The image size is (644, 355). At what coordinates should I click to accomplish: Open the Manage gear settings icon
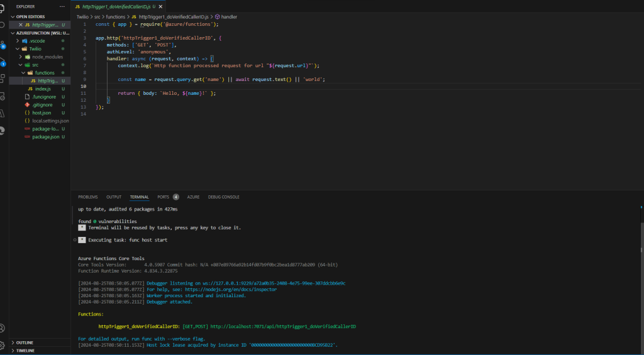(x=2, y=345)
